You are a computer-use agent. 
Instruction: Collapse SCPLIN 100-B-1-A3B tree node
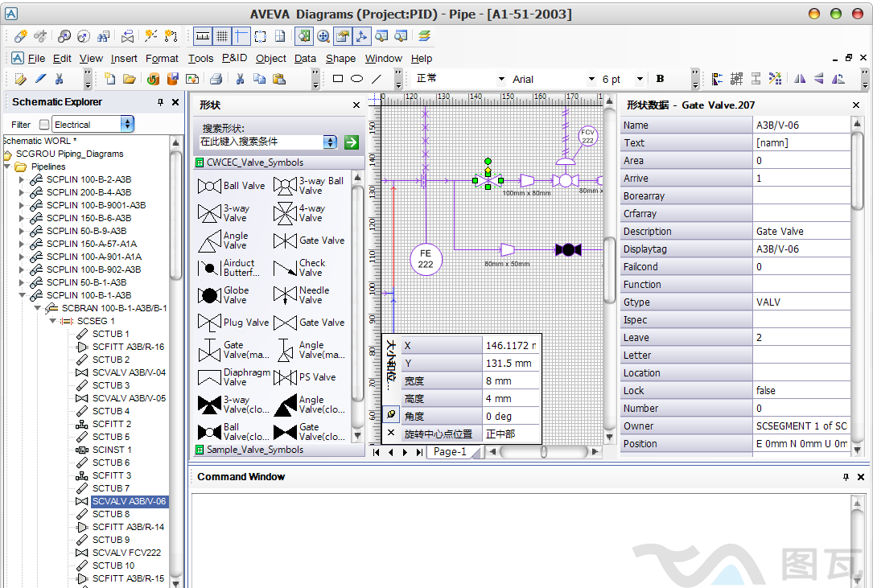point(21,295)
